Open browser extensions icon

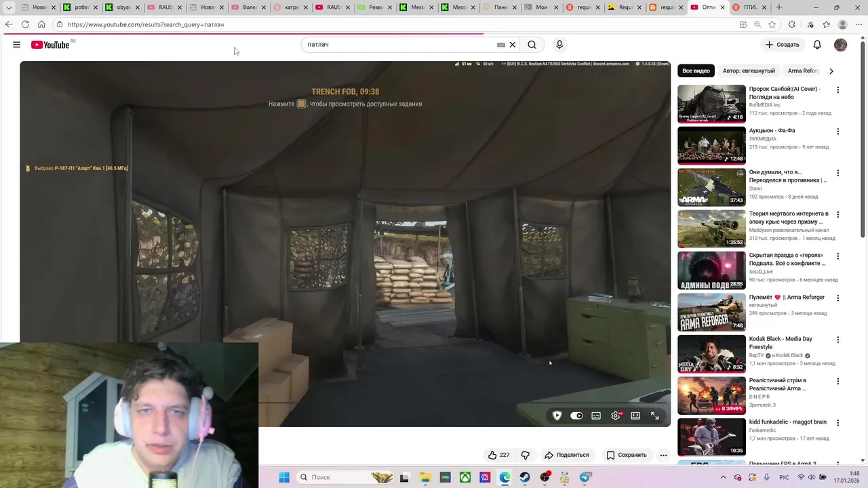pyautogui.click(x=791, y=24)
